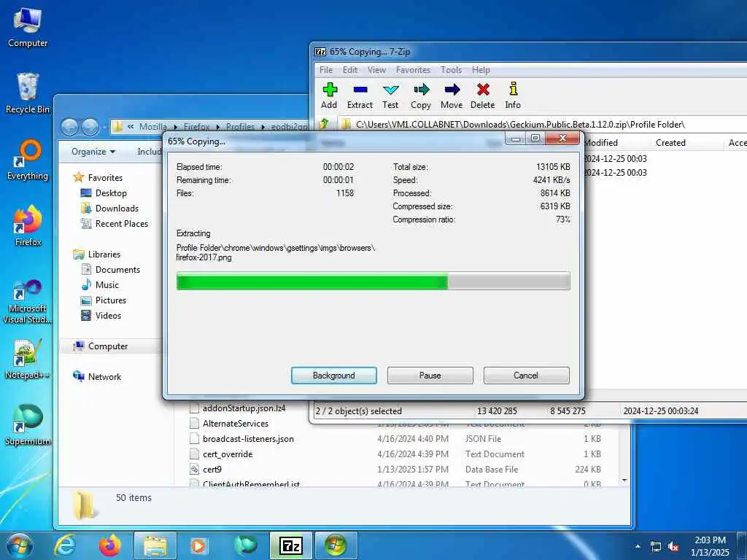Click the muted volume tray icon
Image resolution: width=747 pixels, height=560 pixels.
(x=673, y=547)
